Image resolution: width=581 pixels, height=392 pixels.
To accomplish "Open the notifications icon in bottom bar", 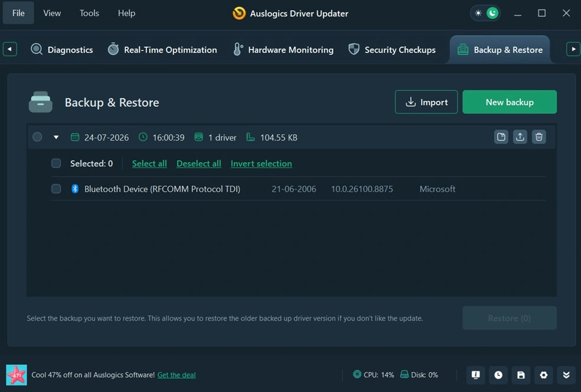I will [475, 375].
